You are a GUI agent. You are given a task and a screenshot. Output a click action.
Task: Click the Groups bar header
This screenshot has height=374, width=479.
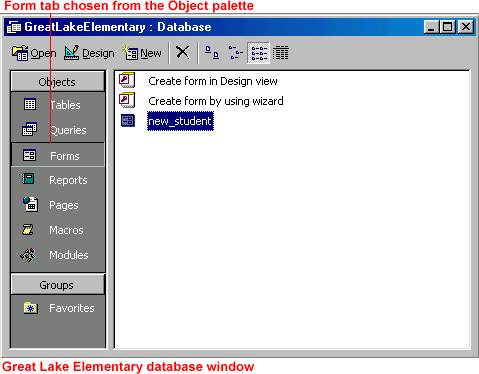pyautogui.click(x=57, y=285)
